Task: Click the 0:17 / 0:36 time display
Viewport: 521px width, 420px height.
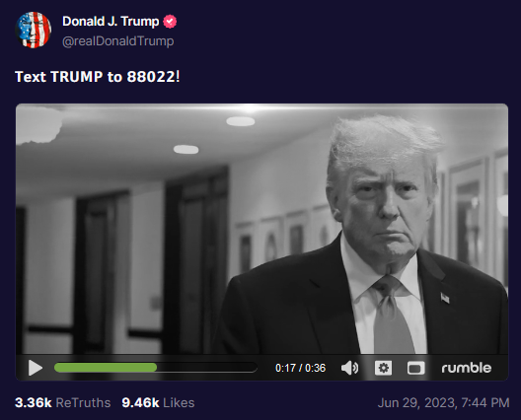Action: pyautogui.click(x=300, y=368)
